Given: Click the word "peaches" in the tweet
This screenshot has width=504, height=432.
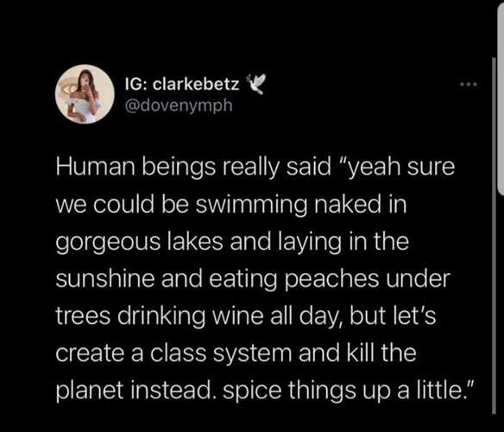Looking at the screenshot, I should (332, 280).
